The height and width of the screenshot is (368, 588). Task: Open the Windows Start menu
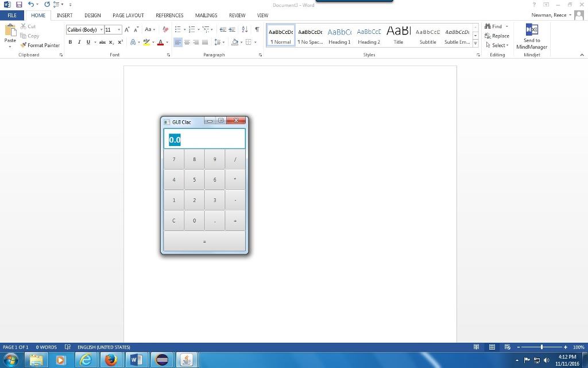point(10,361)
